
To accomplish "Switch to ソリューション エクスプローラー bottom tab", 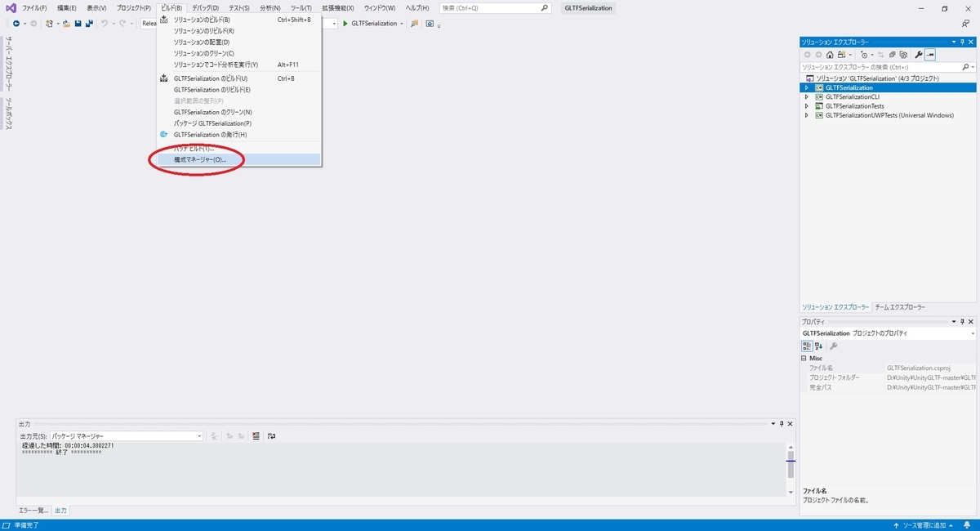I will click(835, 307).
